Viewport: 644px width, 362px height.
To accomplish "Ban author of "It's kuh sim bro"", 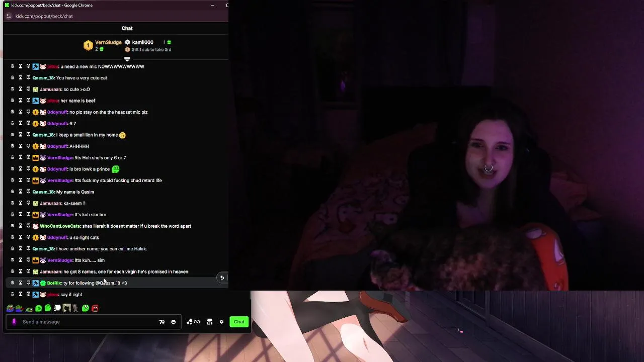I will (x=28, y=215).
